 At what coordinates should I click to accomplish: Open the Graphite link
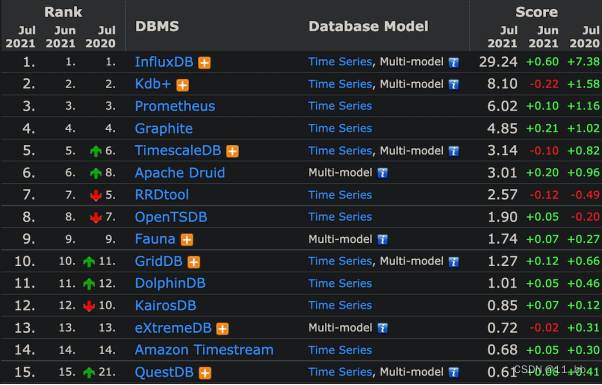(164, 129)
